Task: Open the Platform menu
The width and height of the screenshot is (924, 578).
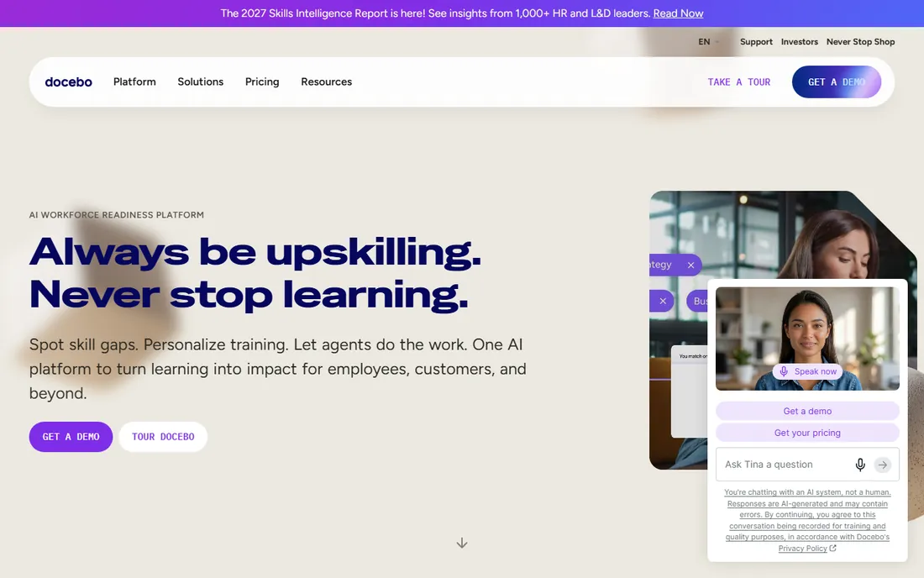Action: tap(134, 81)
